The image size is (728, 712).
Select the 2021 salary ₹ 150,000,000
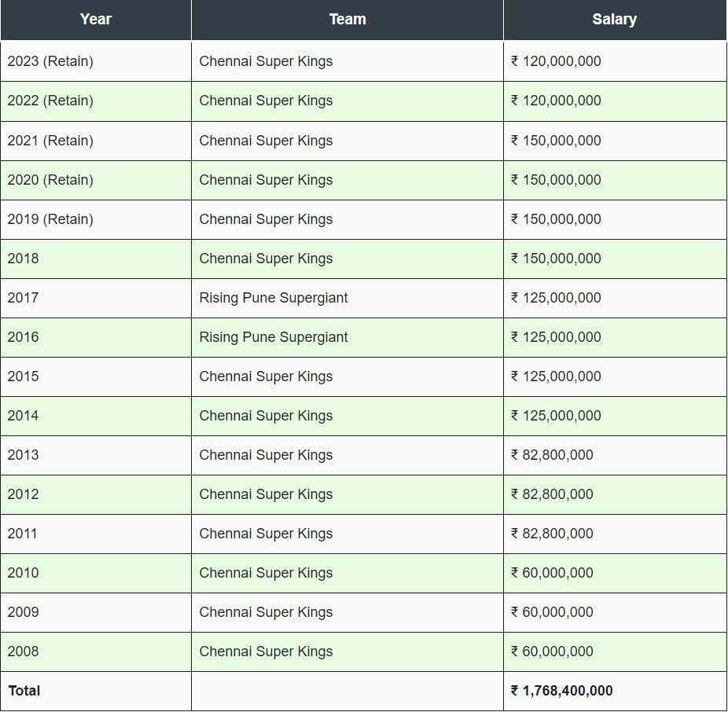pos(556,141)
